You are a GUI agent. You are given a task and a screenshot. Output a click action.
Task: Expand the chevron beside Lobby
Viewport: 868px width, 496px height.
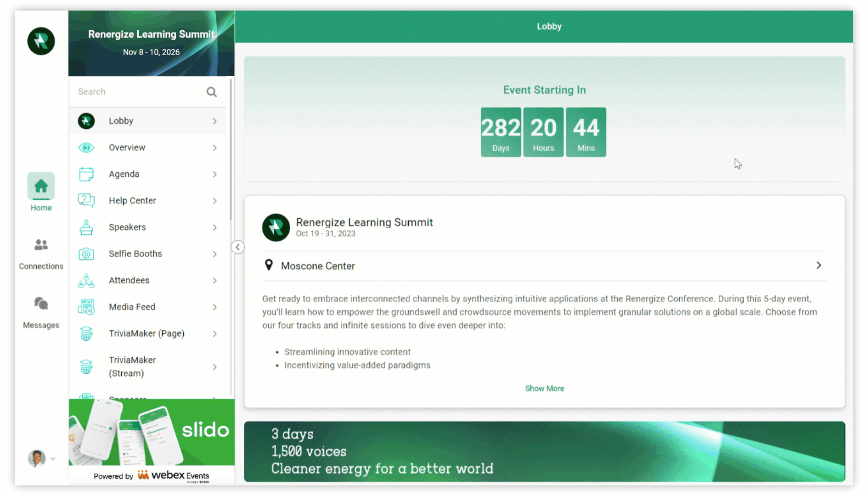(214, 121)
